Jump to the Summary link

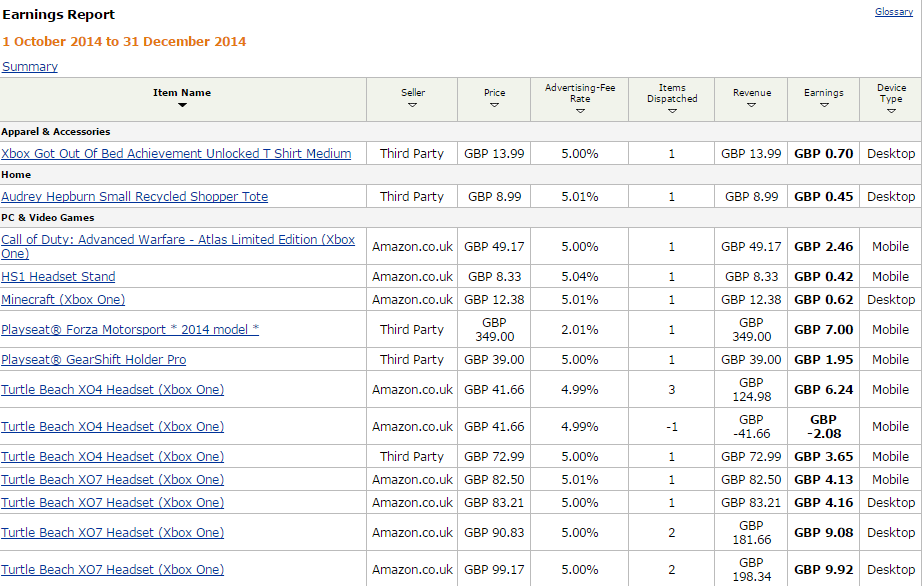[x=30, y=66]
